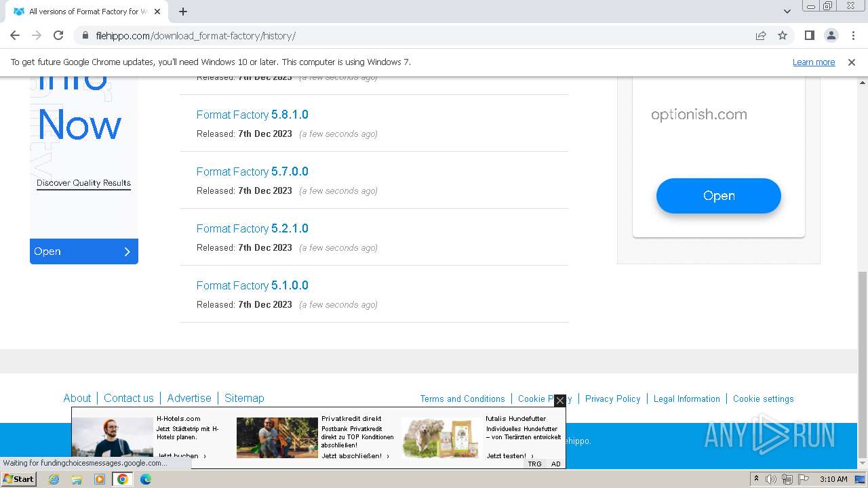The image size is (868, 488).
Task: Show hidden tray icons arrow
Action: tap(756, 479)
